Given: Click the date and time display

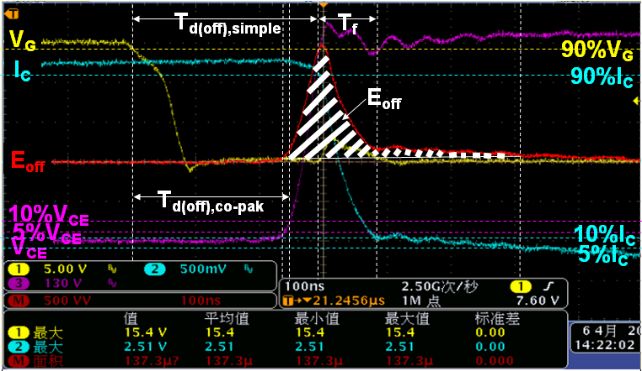Looking at the screenshot, I should tap(605, 338).
